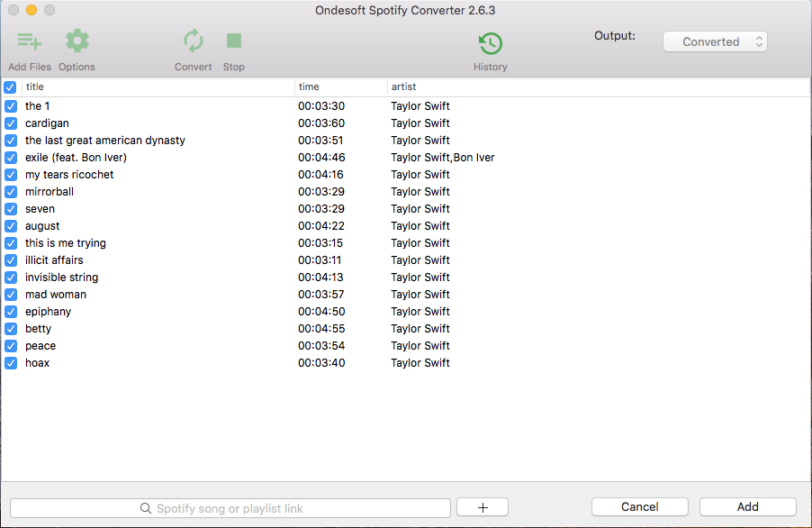812x528 pixels.
Task: Toggle the august checkbox
Action: click(x=11, y=226)
